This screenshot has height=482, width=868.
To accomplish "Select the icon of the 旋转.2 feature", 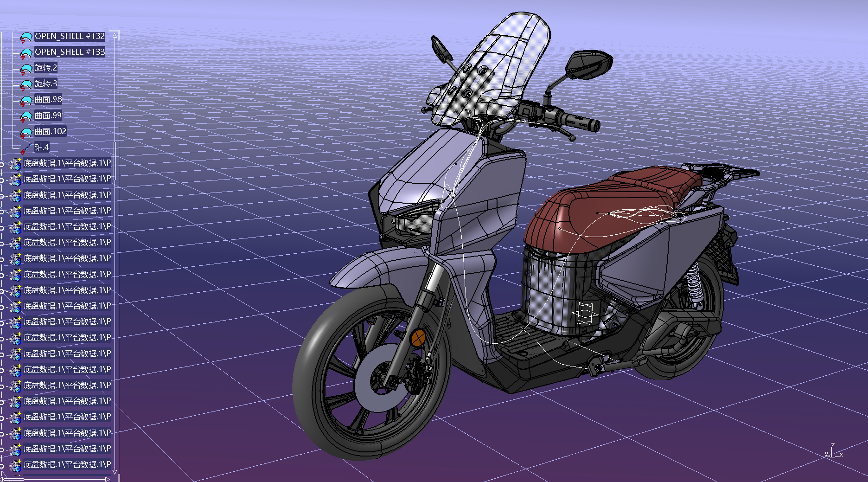I will tap(26, 69).
